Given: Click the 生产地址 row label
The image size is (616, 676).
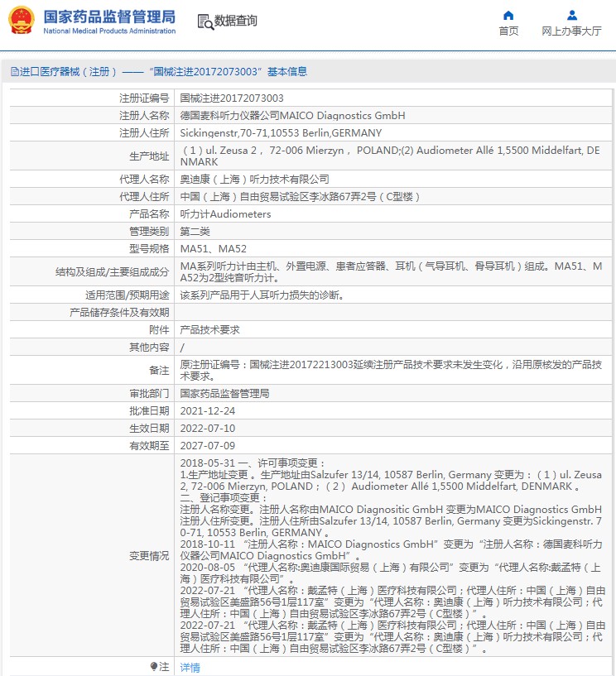Looking at the screenshot, I should (x=149, y=156).
